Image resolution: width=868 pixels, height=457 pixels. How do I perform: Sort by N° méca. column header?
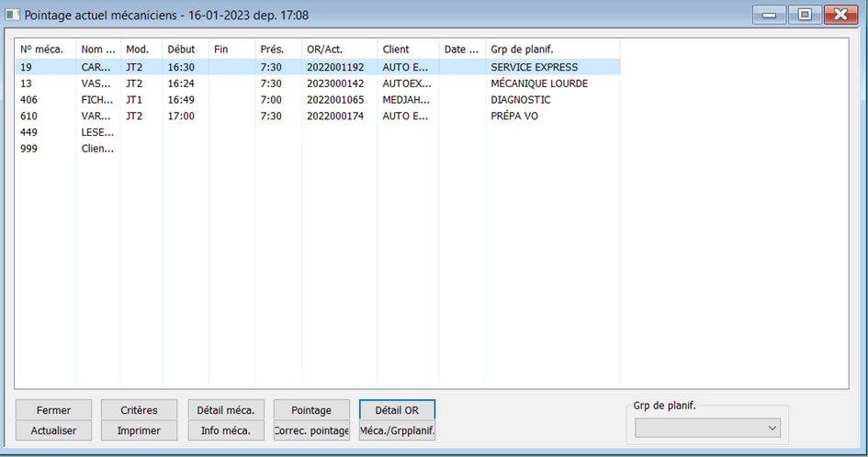point(45,50)
